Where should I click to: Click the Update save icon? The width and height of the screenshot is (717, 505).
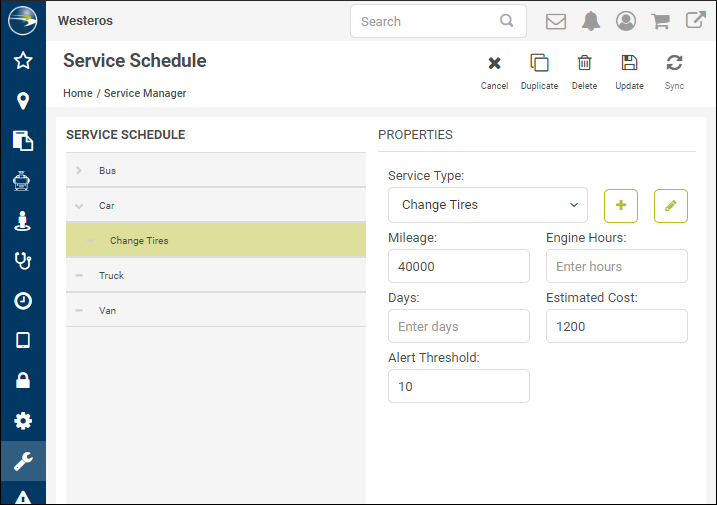click(x=629, y=64)
